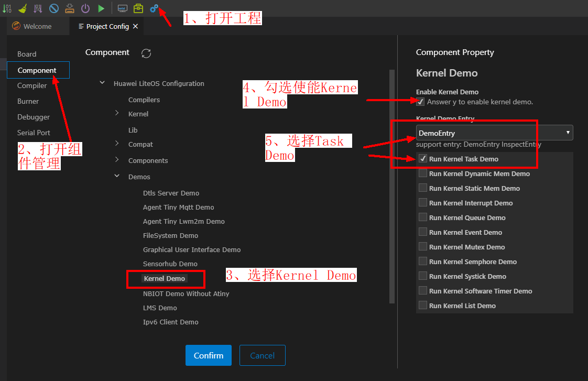Check Run Kernel Dynamic Mem Demo
This screenshot has width=588, height=381.
[422, 173]
